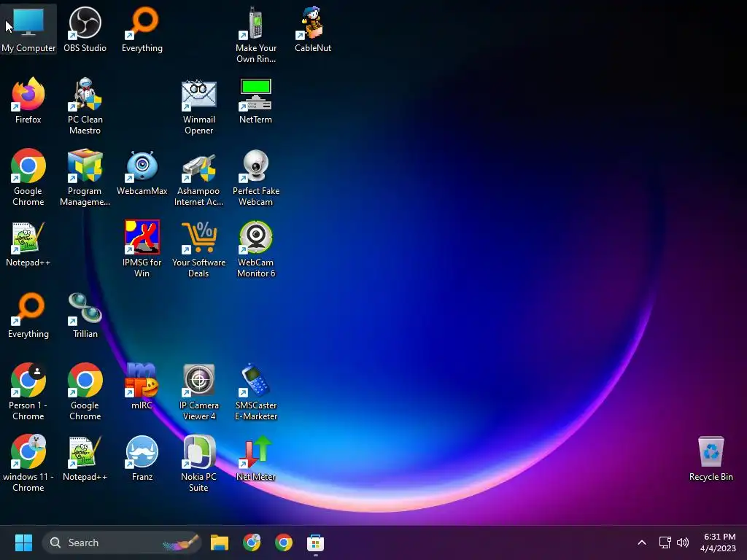Select the WebcamMax icon

(142, 172)
